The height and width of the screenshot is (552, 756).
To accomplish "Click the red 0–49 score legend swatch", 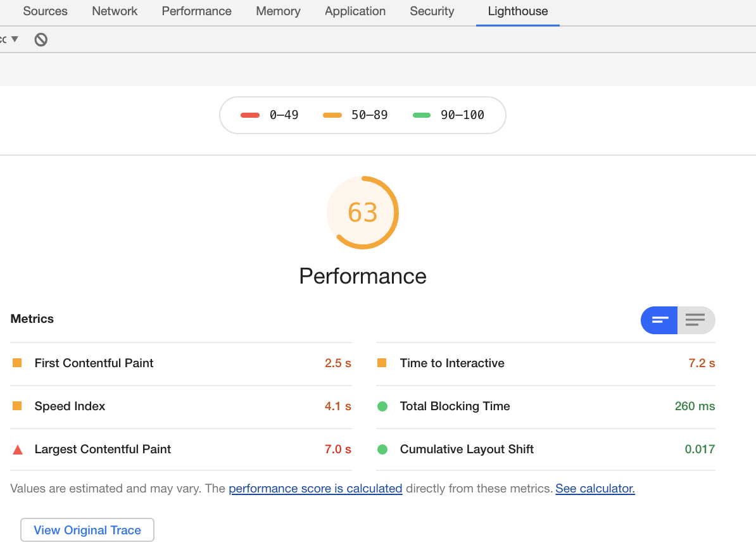I will [x=250, y=115].
